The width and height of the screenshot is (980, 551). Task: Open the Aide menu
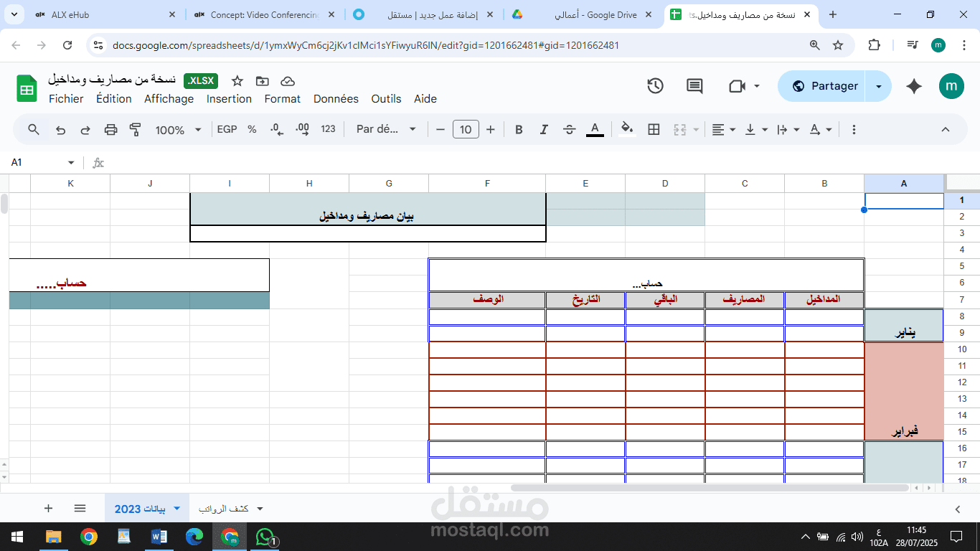coord(425,99)
